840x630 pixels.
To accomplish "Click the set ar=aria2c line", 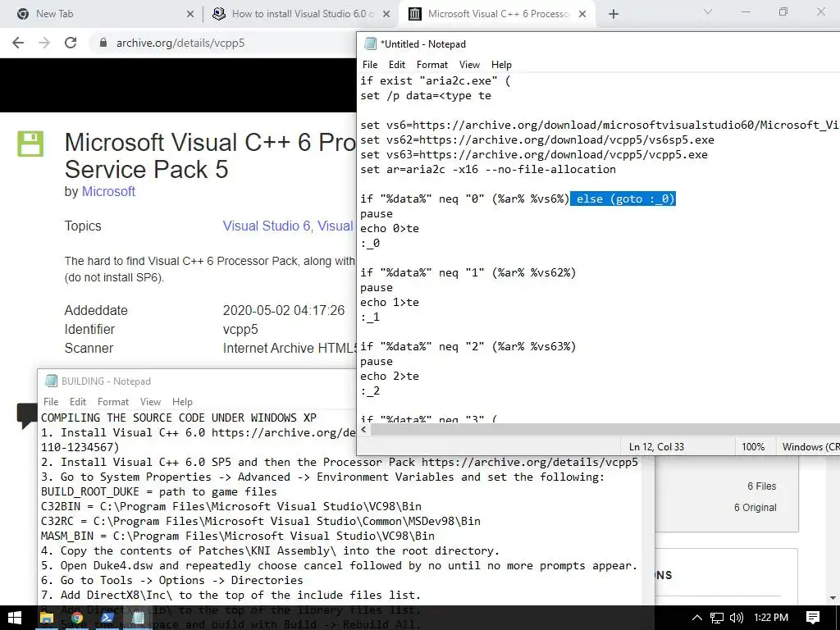I will pyautogui.click(x=487, y=169).
